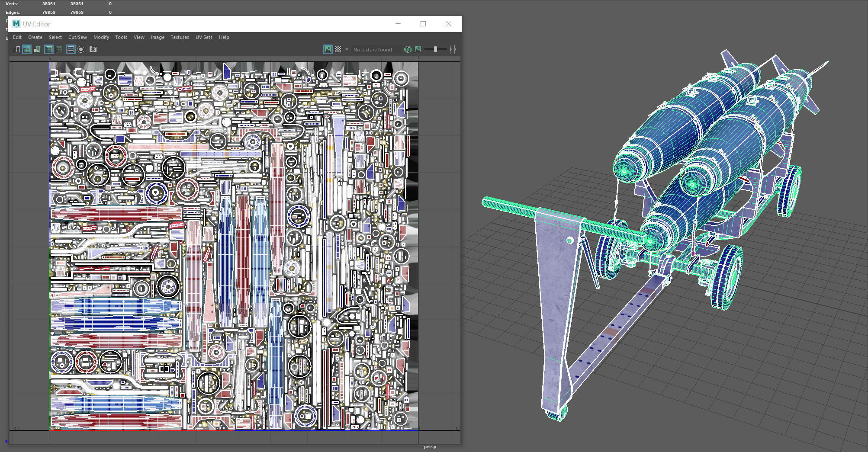Viewport: 868px width, 452px height.
Task: Open the Image menu
Action: [158, 37]
